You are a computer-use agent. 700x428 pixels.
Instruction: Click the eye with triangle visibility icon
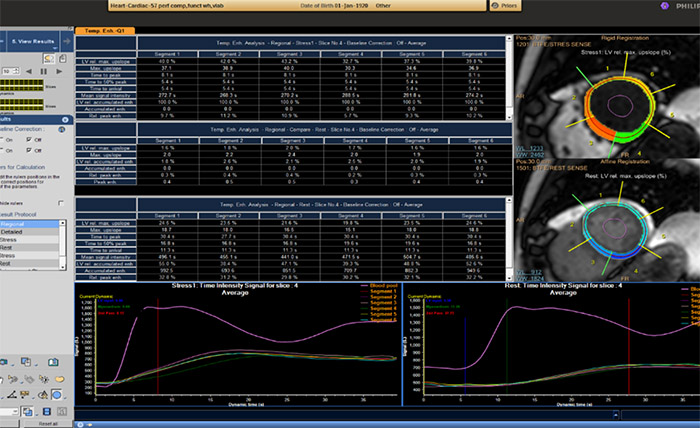(x=43, y=395)
